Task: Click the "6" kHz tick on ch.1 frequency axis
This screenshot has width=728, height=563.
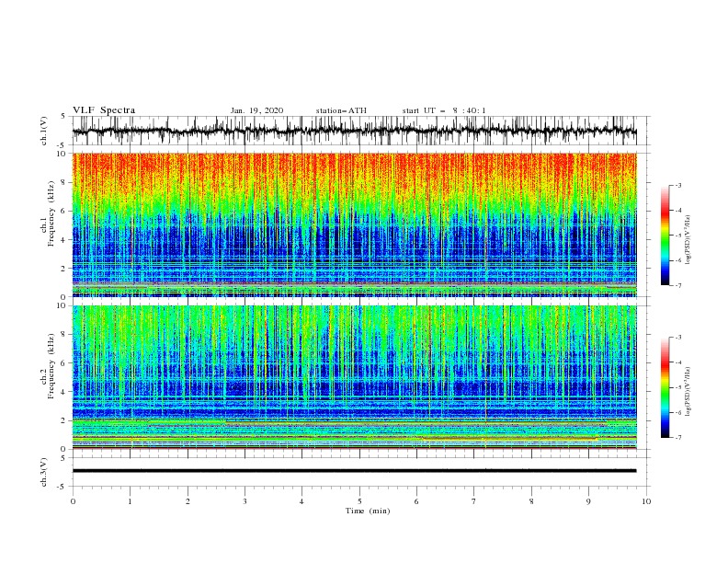Action: coord(63,211)
